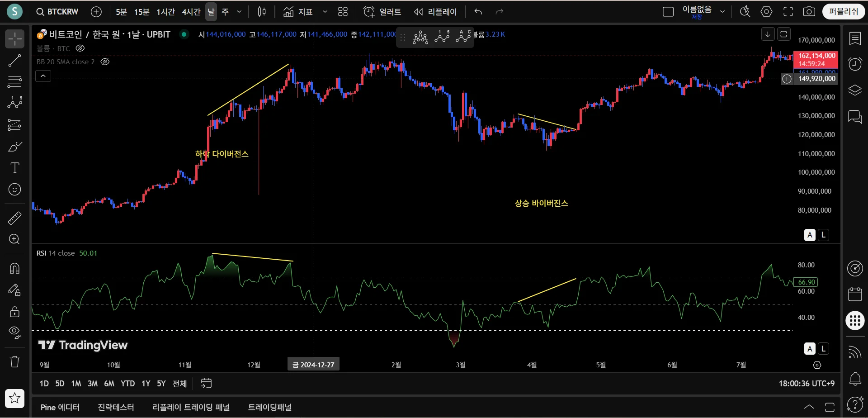
Task: Open the candlestick chart type selector
Action: (x=262, y=12)
